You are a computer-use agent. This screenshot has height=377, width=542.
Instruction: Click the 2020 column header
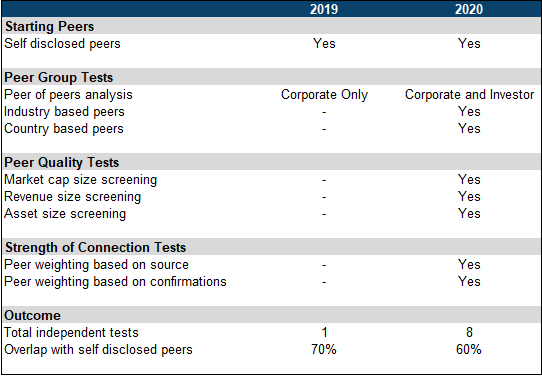[469, 9]
